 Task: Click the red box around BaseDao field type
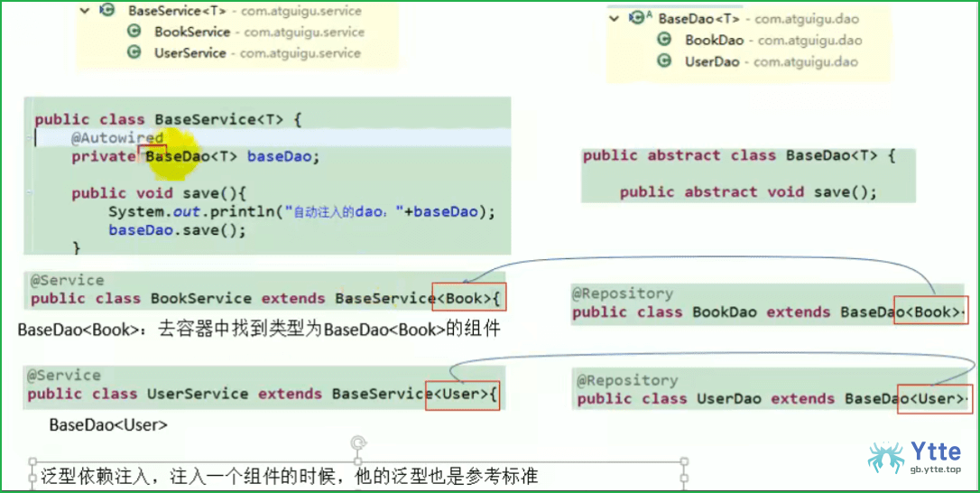(x=152, y=154)
